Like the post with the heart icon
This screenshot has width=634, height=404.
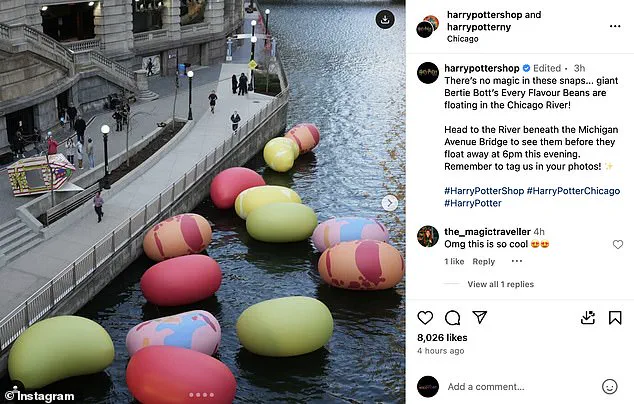click(425, 318)
